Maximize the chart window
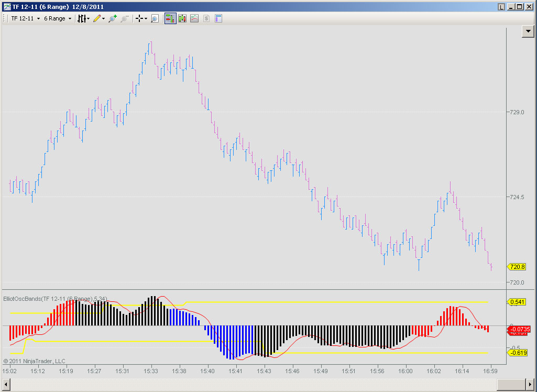The height and width of the screenshot is (392, 537). 520,7
